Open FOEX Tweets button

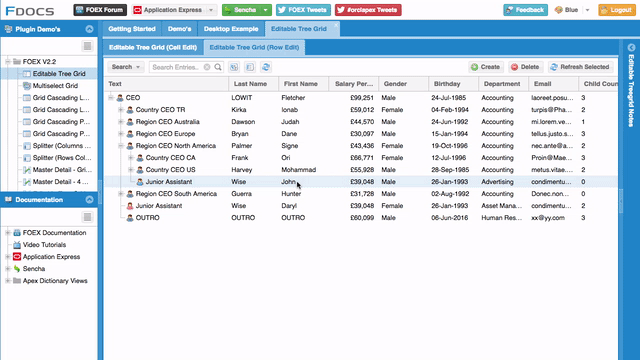point(303,10)
